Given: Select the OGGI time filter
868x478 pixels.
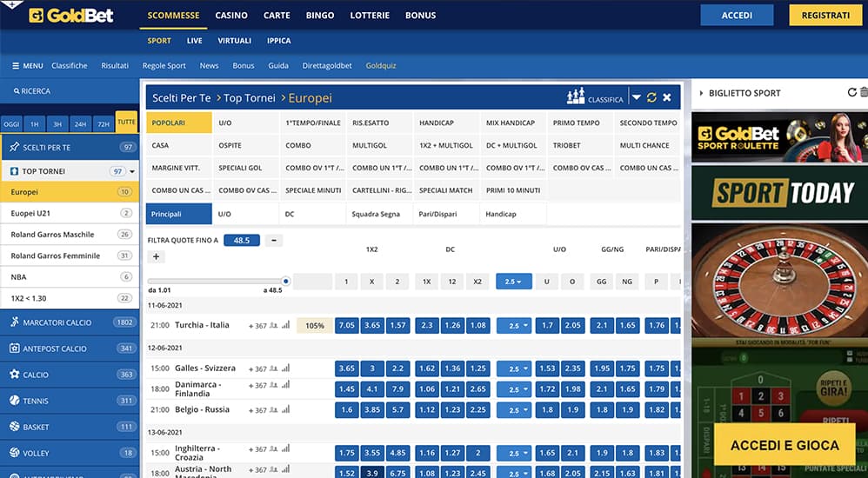Looking at the screenshot, I should coord(11,124).
